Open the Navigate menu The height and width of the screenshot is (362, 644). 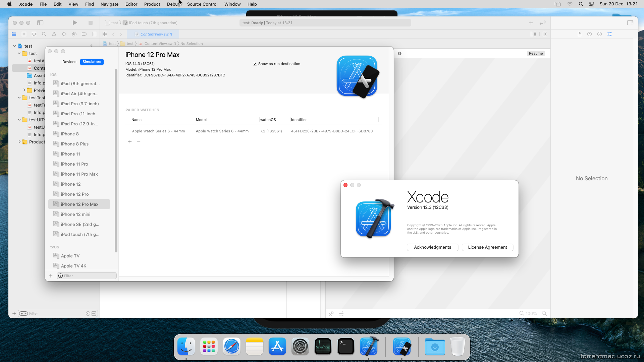tap(109, 4)
